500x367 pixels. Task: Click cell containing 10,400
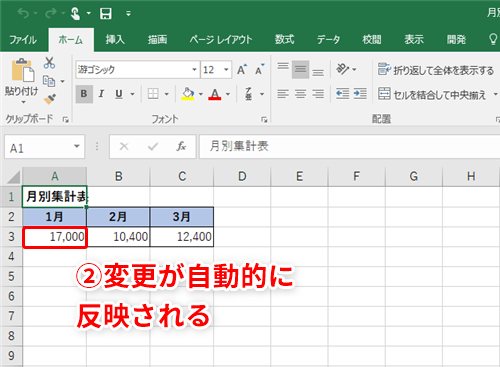118,237
